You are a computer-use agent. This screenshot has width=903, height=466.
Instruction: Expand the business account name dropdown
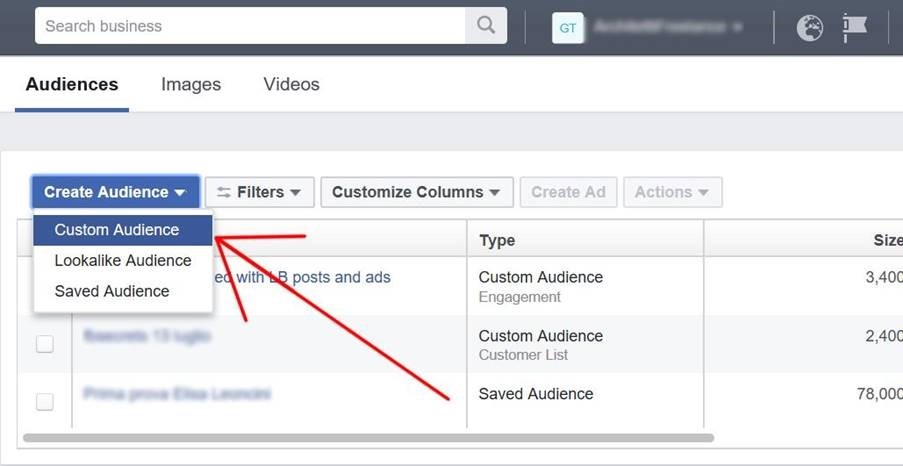click(668, 28)
